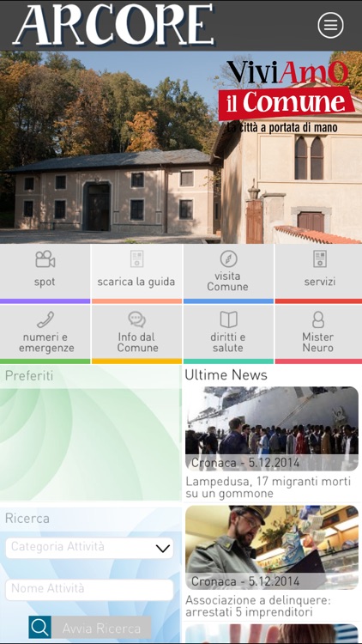This screenshot has width=362, height=644.
Task: Open the hamburger menu icon
Action: pos(330,25)
